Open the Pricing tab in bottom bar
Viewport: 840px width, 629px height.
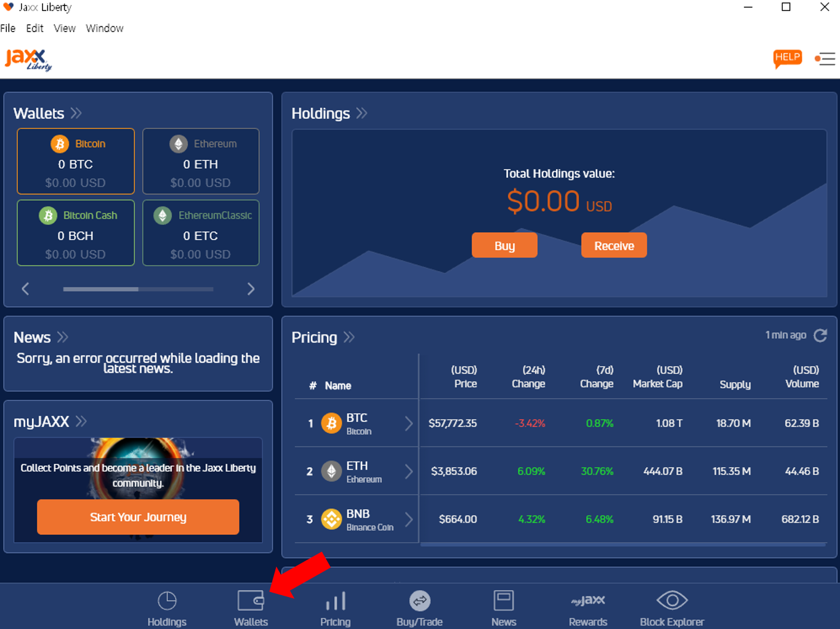(x=335, y=609)
